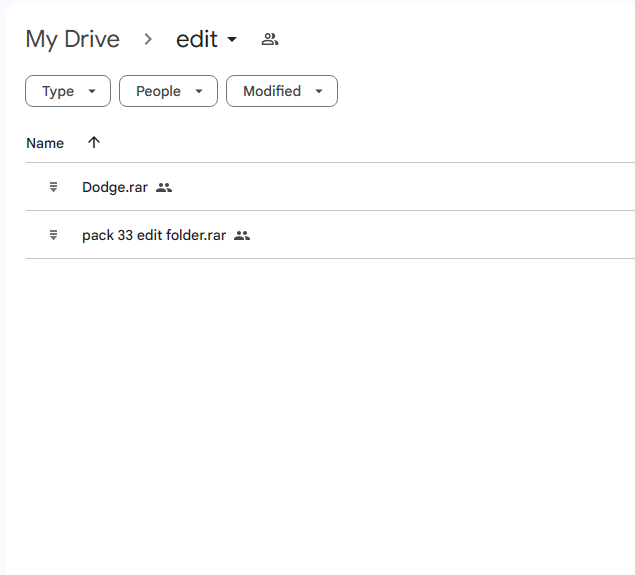Image resolution: width=635 pixels, height=575 pixels.
Task: Click the Dodge.rar archive file icon
Action: coord(53,187)
